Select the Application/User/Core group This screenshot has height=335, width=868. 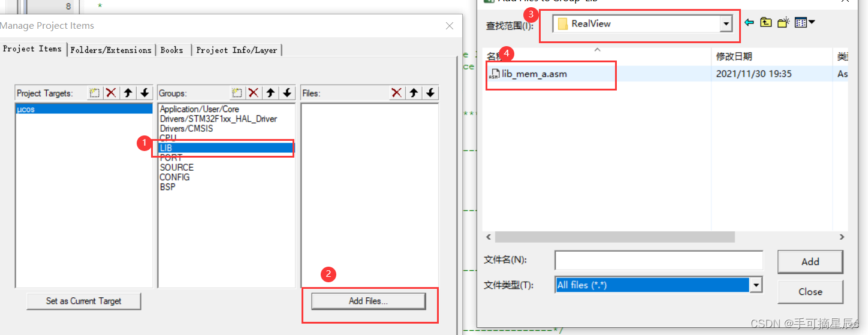pyautogui.click(x=200, y=109)
